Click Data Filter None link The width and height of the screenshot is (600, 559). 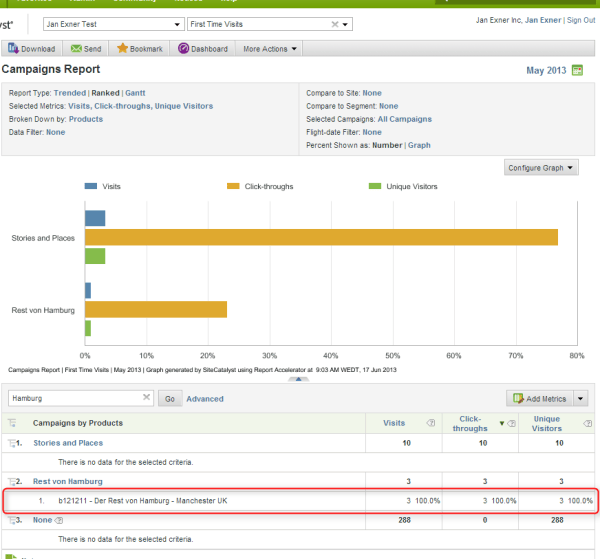pos(55,132)
